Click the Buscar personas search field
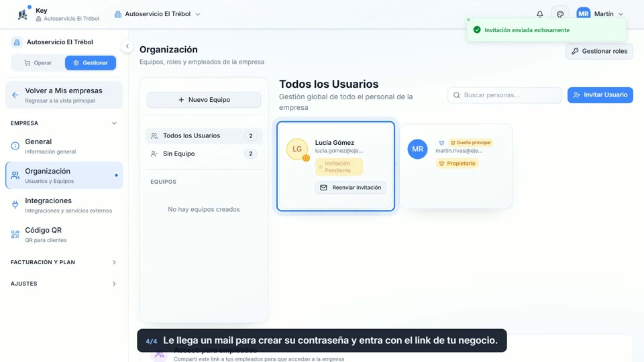Viewport: 644px width, 362px height. [504, 95]
